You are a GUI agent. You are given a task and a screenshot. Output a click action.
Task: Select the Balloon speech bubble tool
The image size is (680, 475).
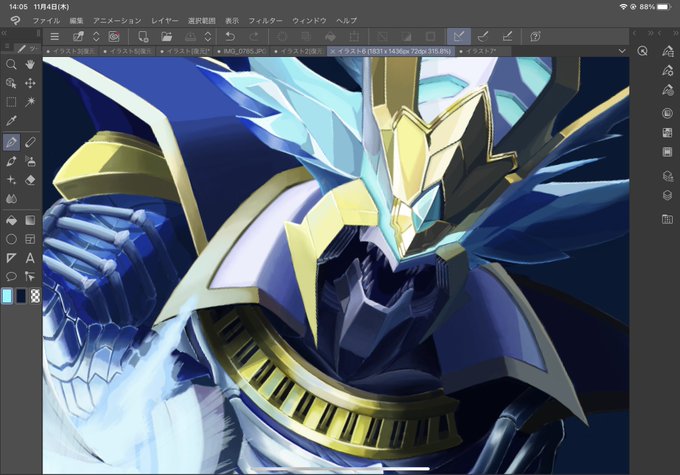pos(11,276)
